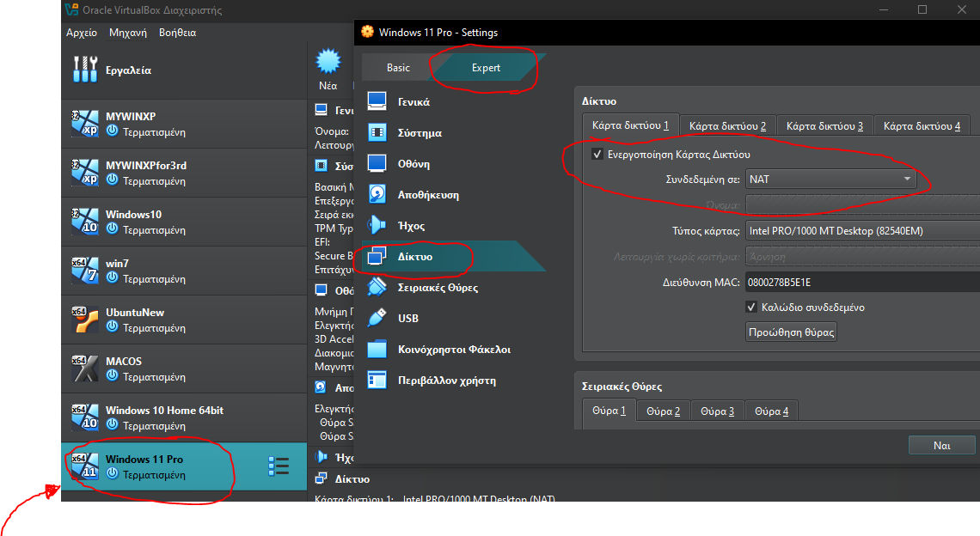Click the Σειριακές Θύρες panel heading
The height and width of the screenshot is (536, 980).
tap(622, 386)
